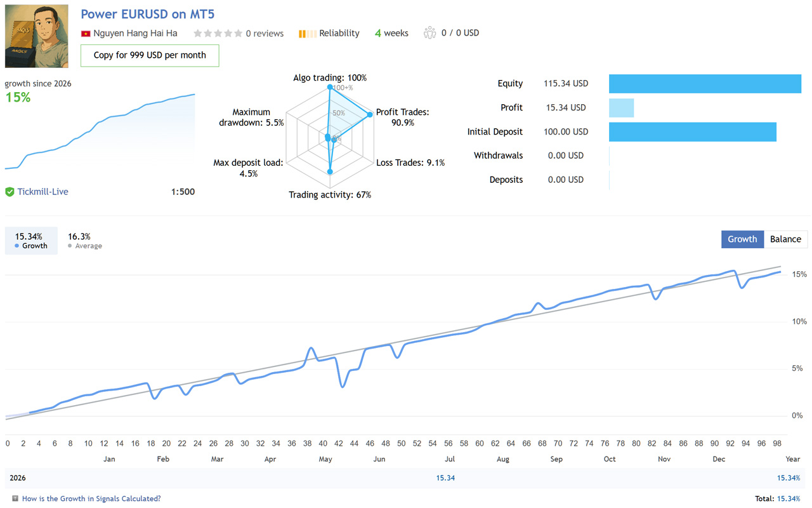Select the 15.34% Growth stat tab
The width and height of the screenshot is (812, 508).
pos(31,241)
